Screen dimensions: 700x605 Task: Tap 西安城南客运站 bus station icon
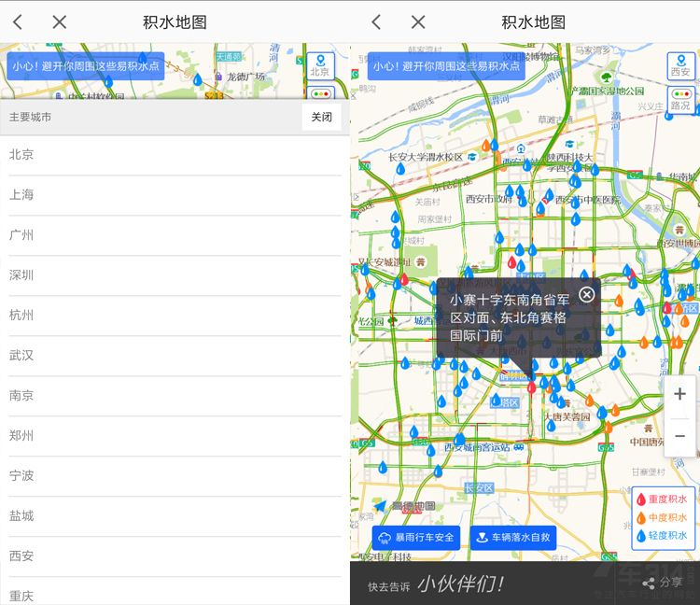point(519,447)
